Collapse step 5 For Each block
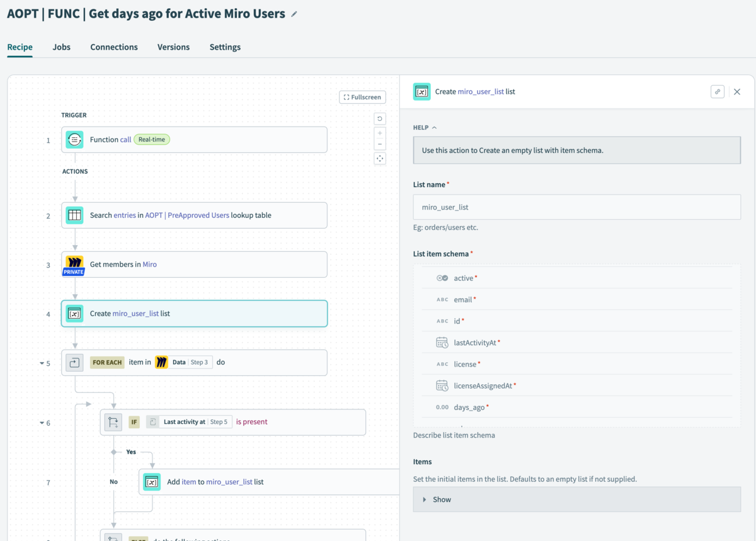The image size is (756, 541). point(42,363)
